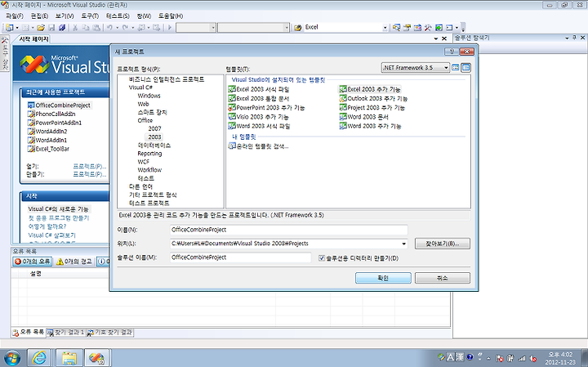The image size is (588, 367).
Task: Open the Solution Explorer panel options dropdown
Action: [567, 38]
